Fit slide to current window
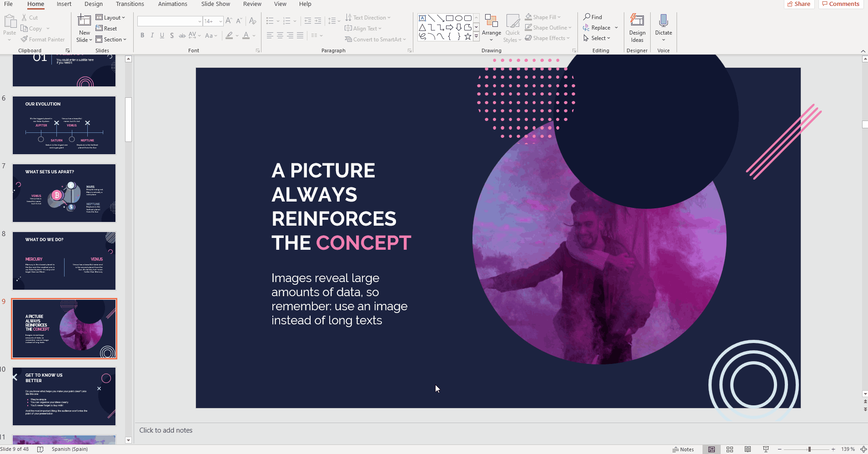This screenshot has width=868, height=454. coord(863,449)
